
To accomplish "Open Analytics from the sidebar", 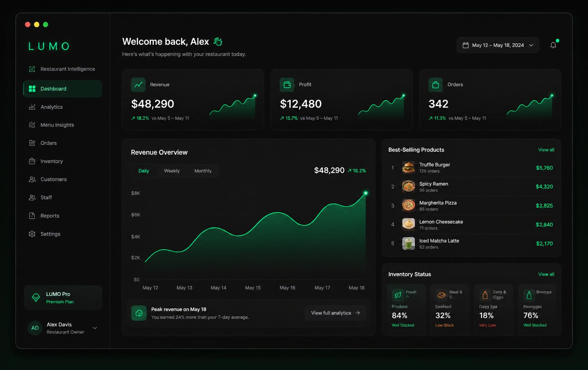I will coord(62,107).
